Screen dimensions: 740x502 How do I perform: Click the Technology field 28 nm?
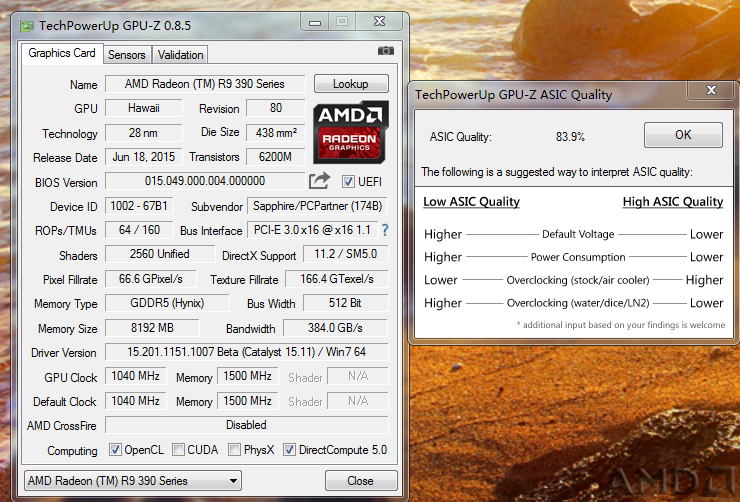(143, 133)
